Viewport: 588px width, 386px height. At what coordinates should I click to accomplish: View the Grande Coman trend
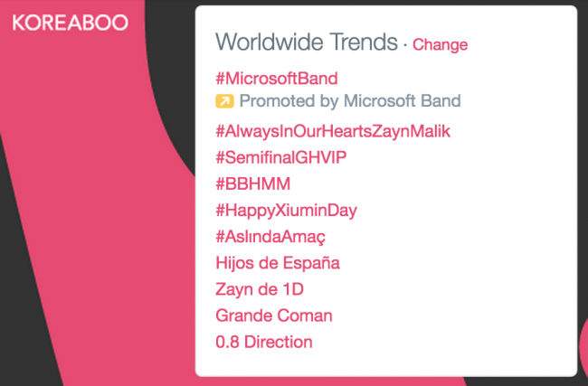[x=274, y=315]
